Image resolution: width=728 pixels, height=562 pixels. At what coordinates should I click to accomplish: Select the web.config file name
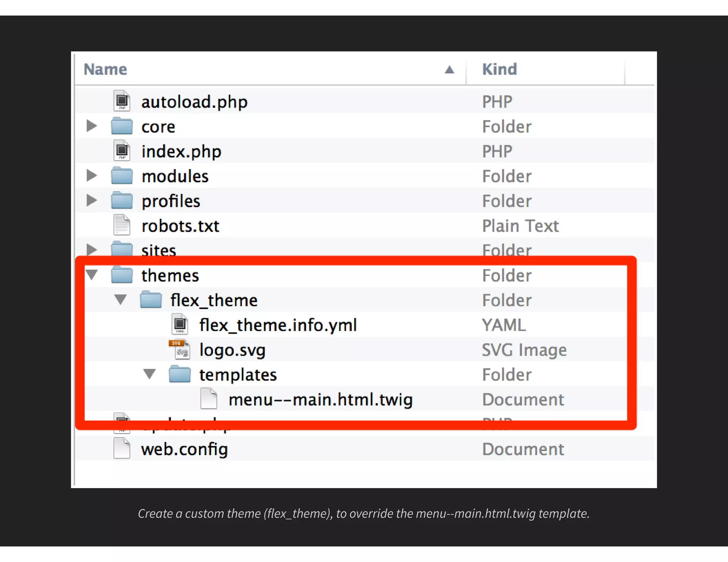(184, 449)
